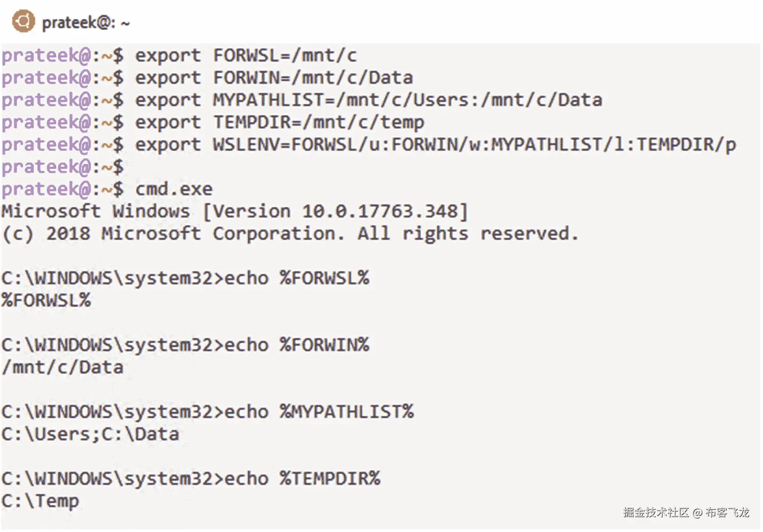The image size is (763, 532).
Task: Click the "C:\Temp" output line
Action: (x=40, y=501)
